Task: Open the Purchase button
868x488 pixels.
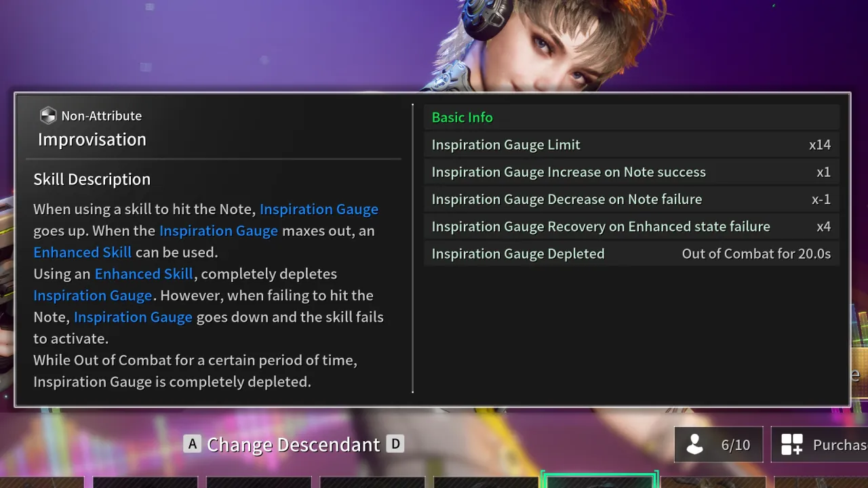Action: [821, 445]
